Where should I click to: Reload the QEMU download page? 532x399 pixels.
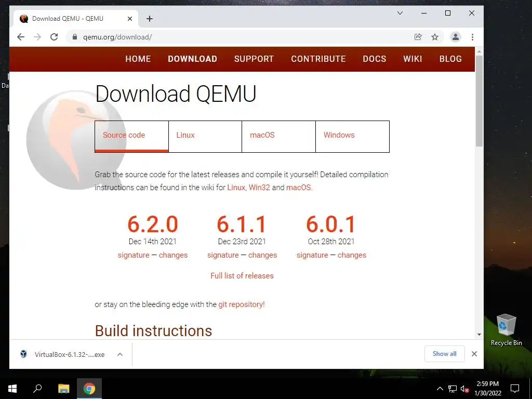[x=54, y=37]
